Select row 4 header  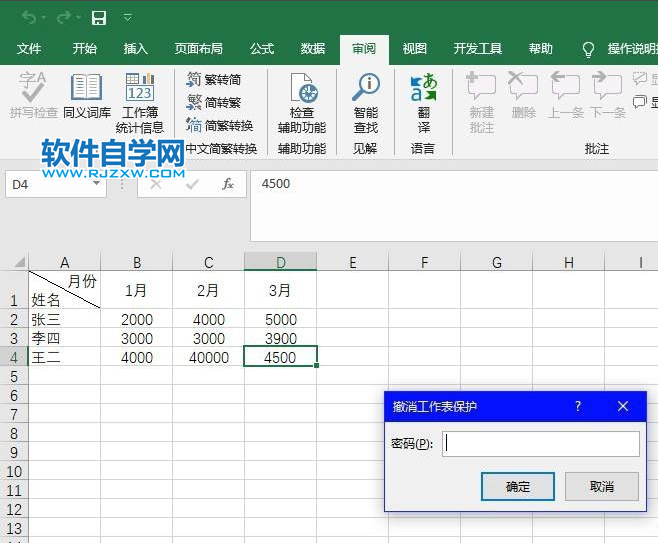click(14, 358)
